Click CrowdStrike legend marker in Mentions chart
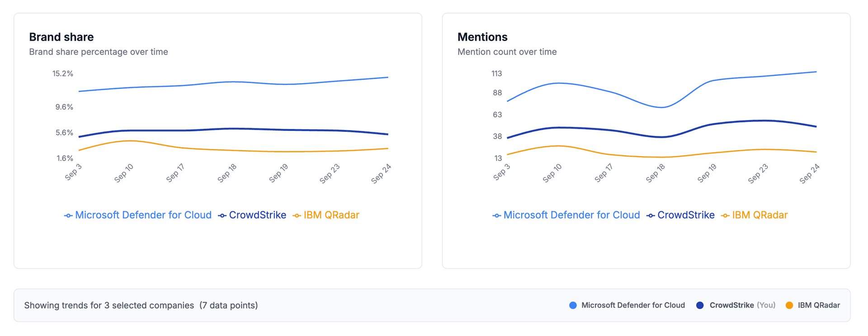This screenshot has width=868, height=336. click(x=651, y=216)
